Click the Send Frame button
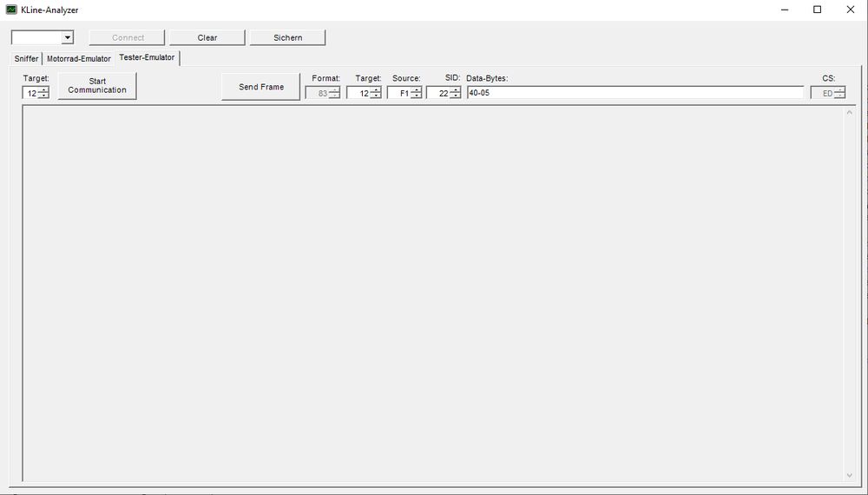 pos(261,87)
